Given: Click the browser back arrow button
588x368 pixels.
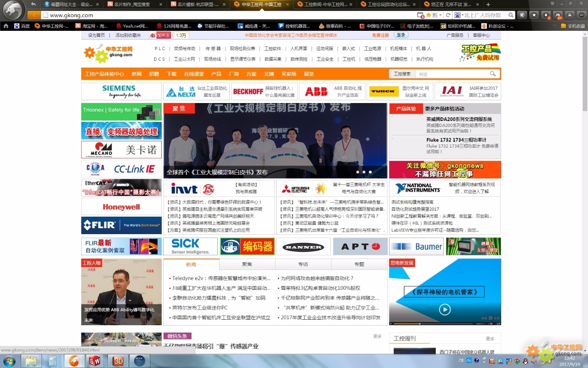Looking at the screenshot, I should click(34, 15).
